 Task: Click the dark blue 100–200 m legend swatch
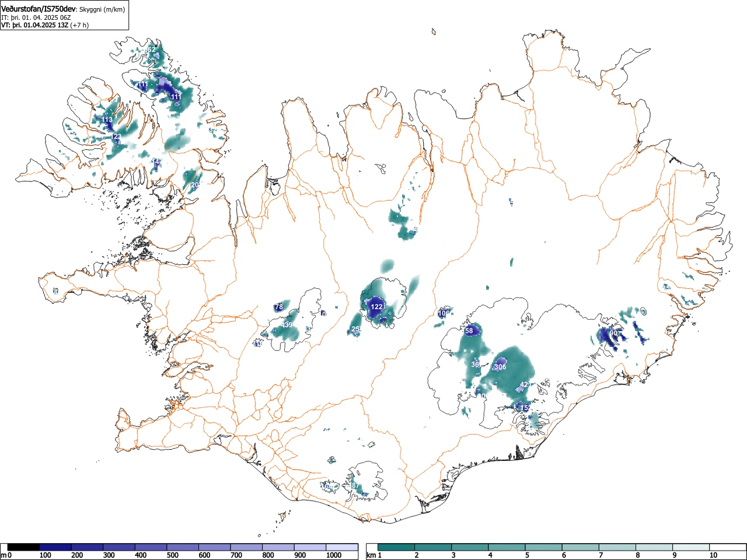55,547
